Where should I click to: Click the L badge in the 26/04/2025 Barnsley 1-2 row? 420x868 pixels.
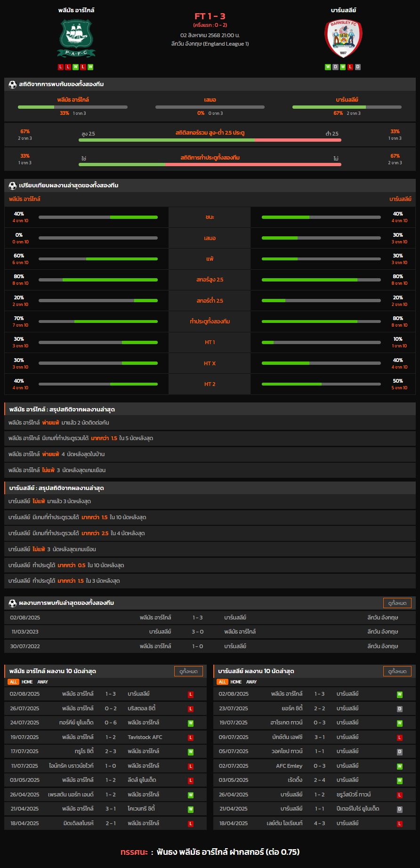[400, 795]
